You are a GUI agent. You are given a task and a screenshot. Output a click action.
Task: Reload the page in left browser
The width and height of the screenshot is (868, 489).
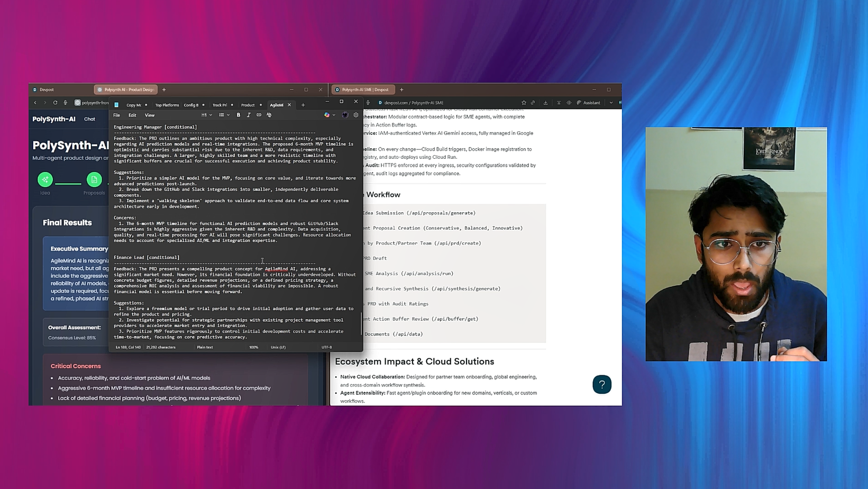(55, 103)
